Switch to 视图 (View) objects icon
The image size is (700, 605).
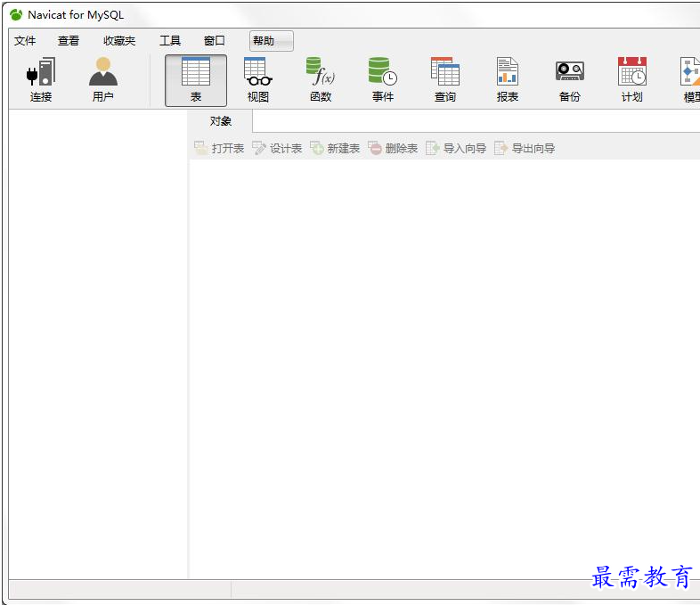[258, 71]
